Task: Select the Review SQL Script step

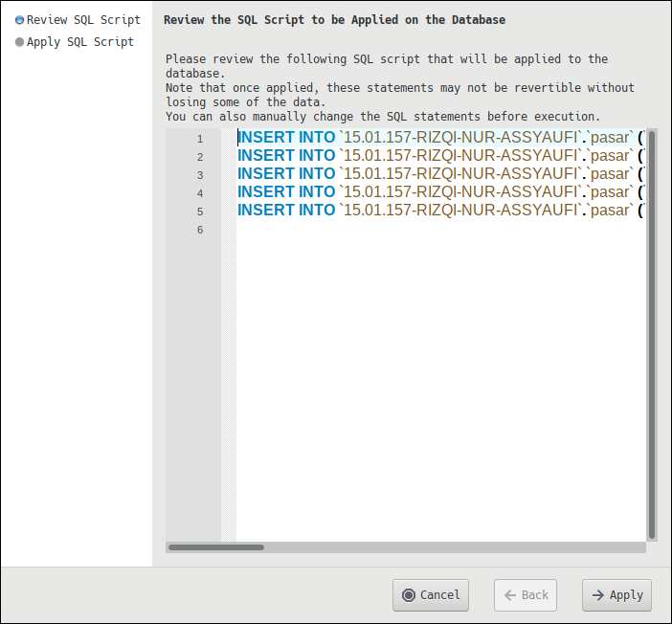Action: pyautogui.click(x=82, y=20)
